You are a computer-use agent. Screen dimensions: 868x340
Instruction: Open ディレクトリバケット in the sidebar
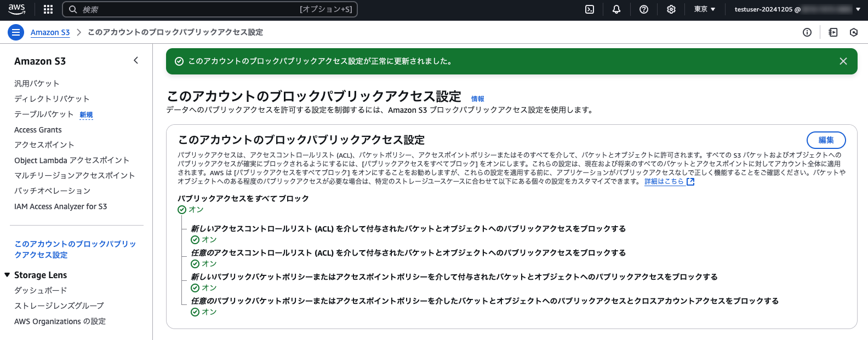52,99
